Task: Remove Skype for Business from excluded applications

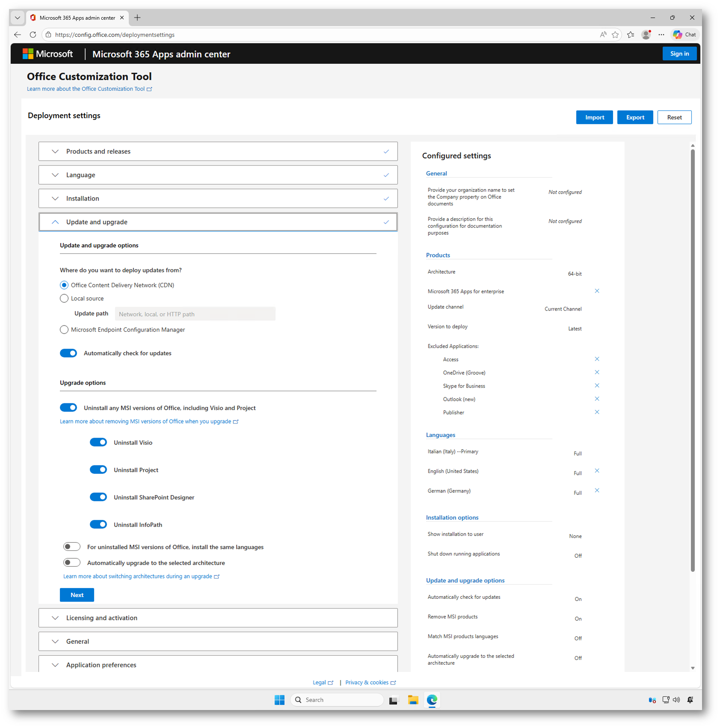Action: pos(597,385)
